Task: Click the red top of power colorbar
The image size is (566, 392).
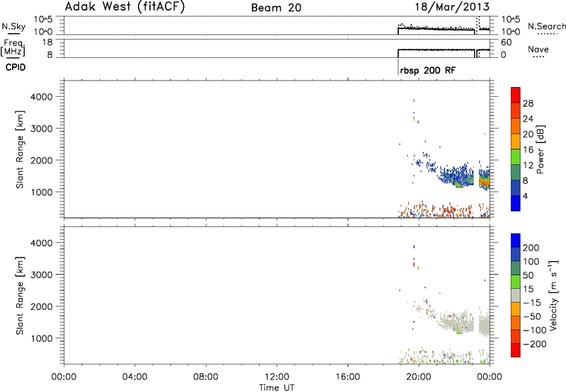Action: [516, 94]
